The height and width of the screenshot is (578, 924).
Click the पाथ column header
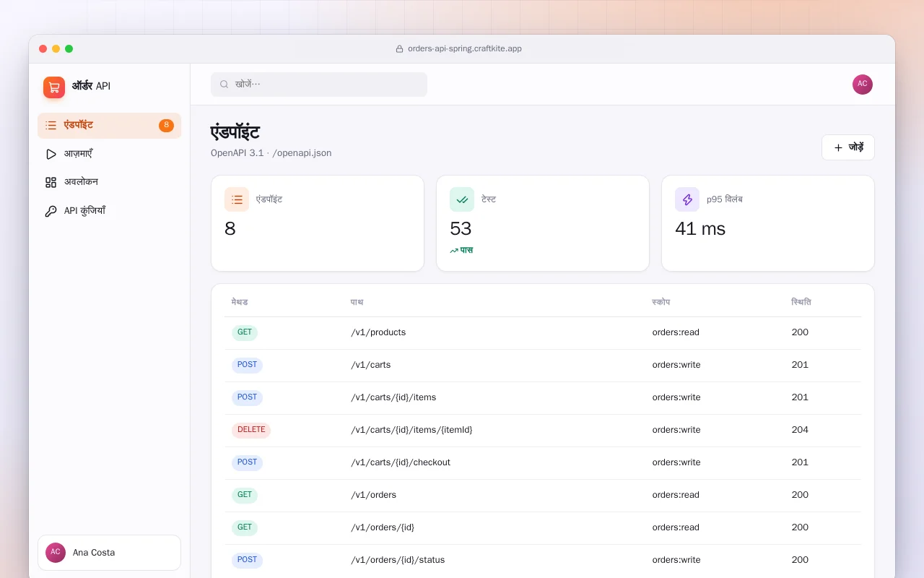click(357, 302)
